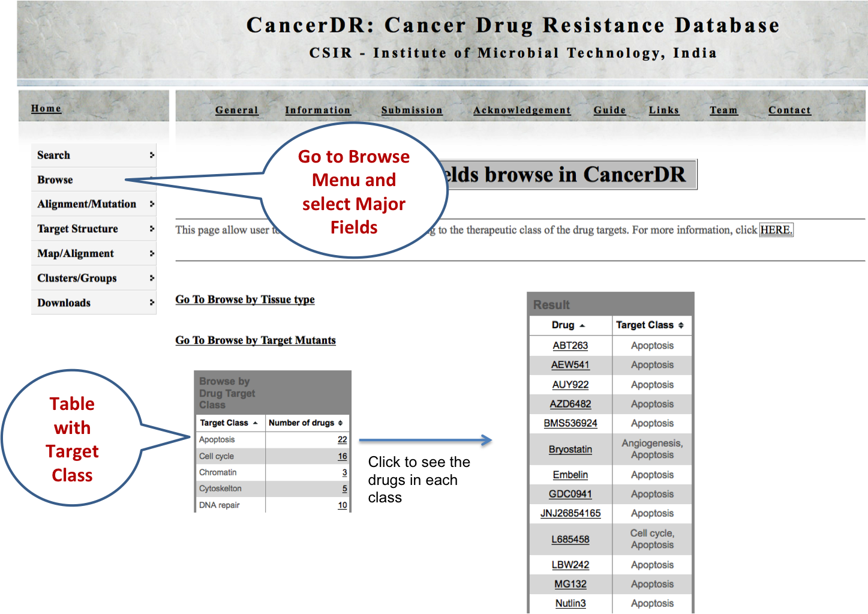Select the ABT263 drug link
This screenshot has height=614, width=868.
[570, 346]
